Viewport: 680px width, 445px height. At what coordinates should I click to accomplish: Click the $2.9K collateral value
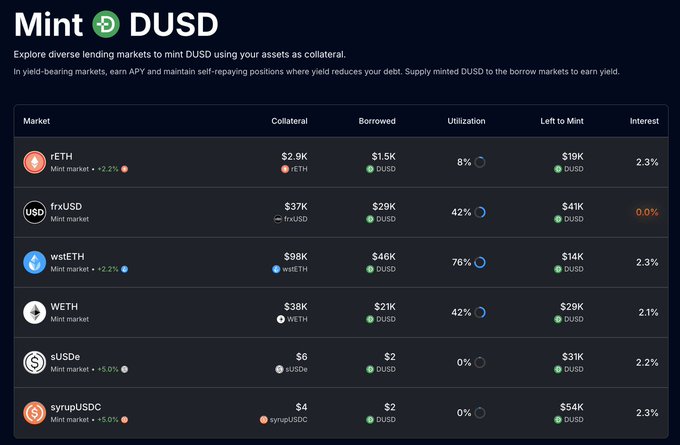(294, 157)
